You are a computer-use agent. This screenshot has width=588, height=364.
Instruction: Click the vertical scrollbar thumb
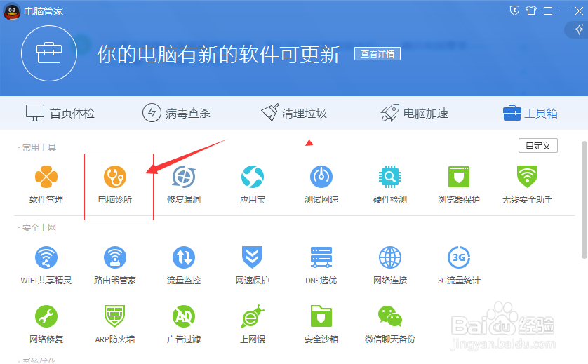pos(584,200)
